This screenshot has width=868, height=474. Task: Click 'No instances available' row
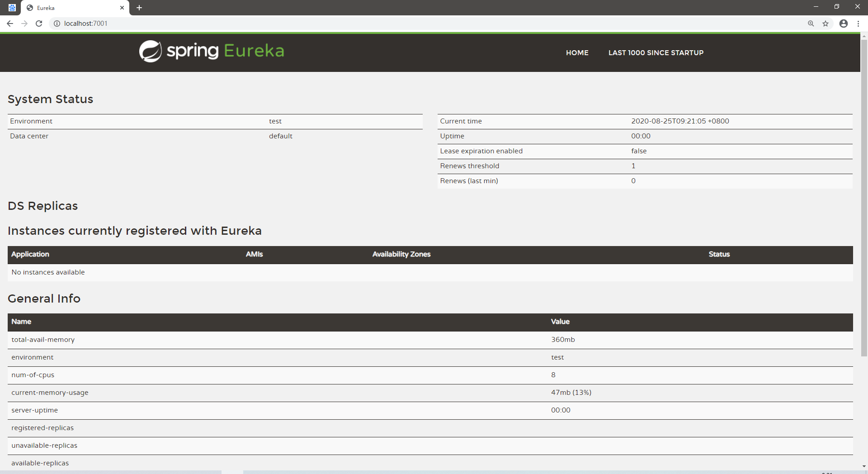coord(430,272)
